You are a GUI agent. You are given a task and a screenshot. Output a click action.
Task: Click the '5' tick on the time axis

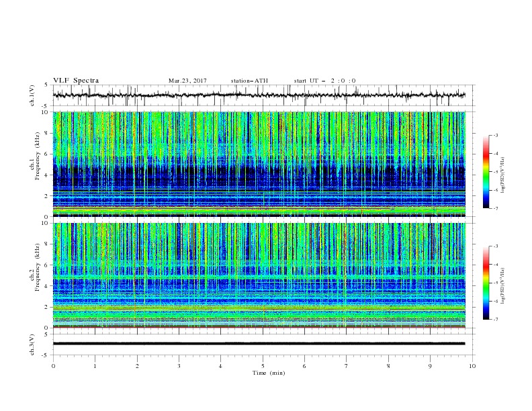click(263, 366)
